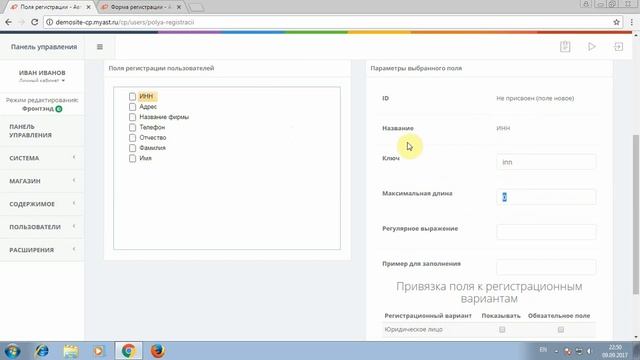This screenshot has width=640, height=360.
Task: Select the Имя field label
Action: point(145,158)
